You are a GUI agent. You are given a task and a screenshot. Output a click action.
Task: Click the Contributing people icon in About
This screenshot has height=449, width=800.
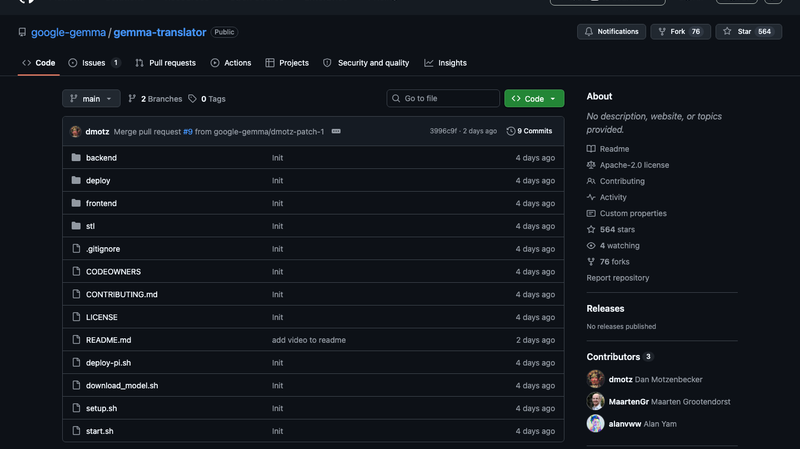pyautogui.click(x=591, y=181)
